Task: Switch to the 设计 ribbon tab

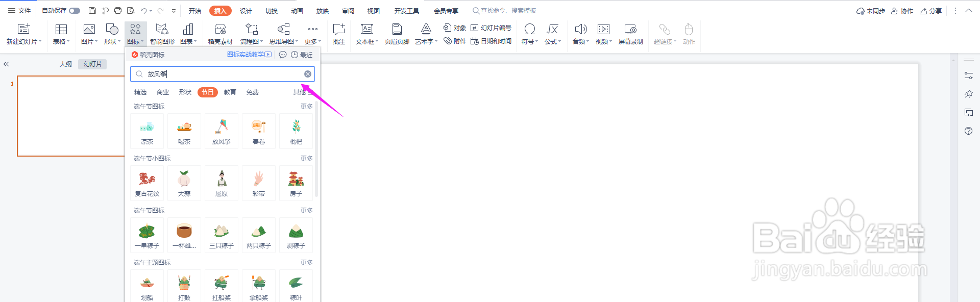Action: pos(246,11)
